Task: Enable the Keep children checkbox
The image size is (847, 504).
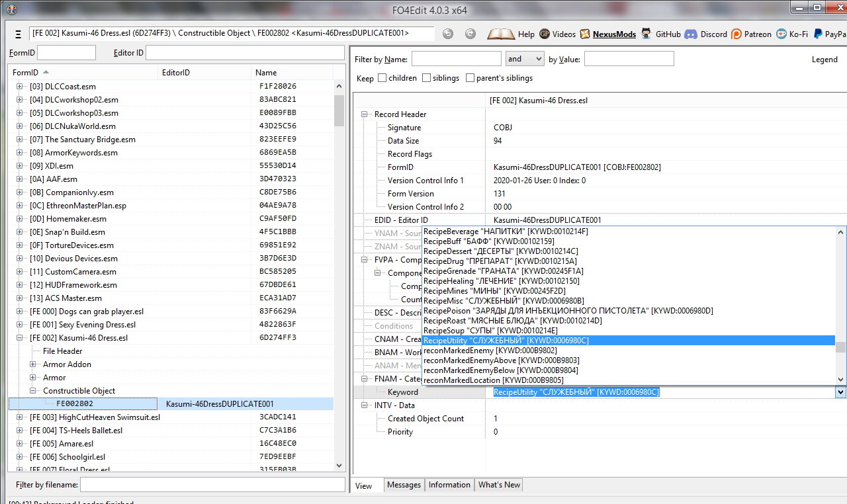Action: [x=382, y=78]
